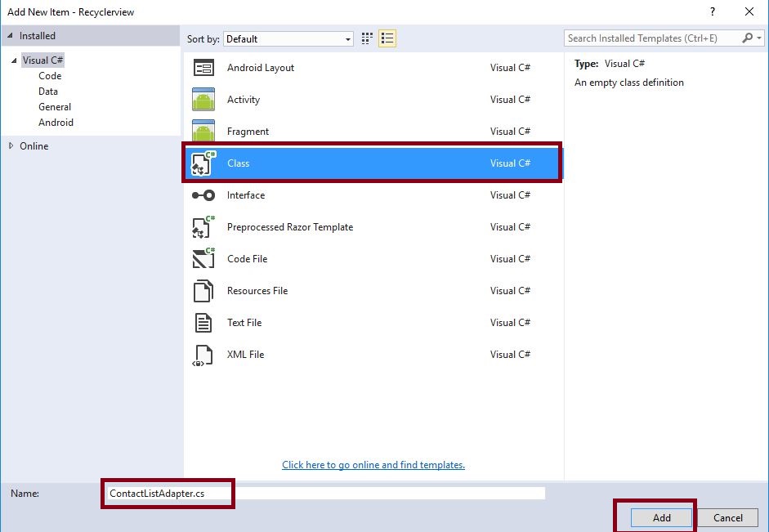This screenshot has height=532, width=769.
Task: Switch to medium icons grid view
Action: 367,38
